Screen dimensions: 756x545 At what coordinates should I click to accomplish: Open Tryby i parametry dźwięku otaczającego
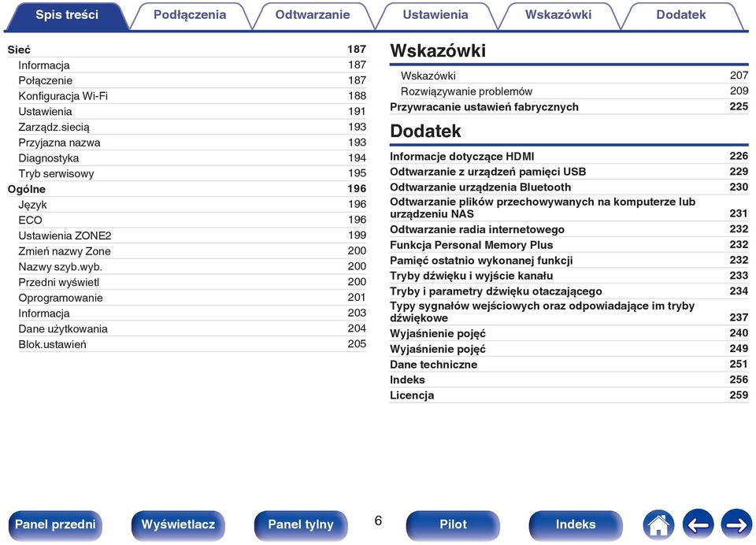click(569, 291)
